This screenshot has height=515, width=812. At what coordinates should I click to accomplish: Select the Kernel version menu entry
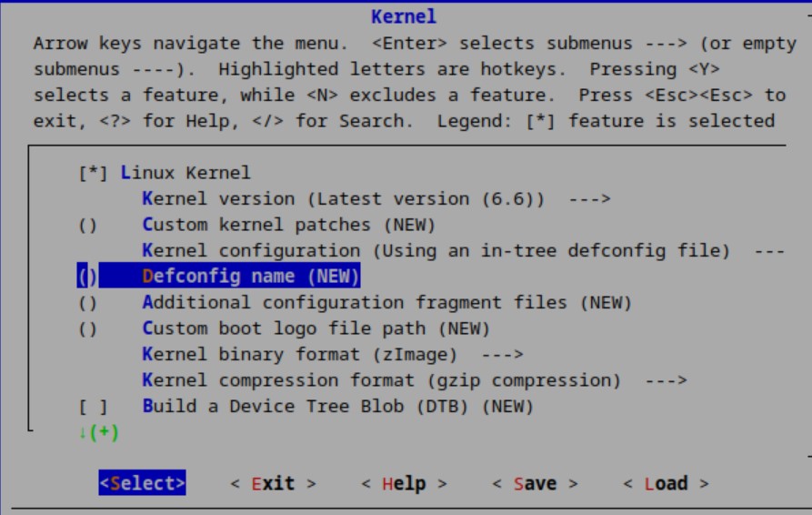click(355, 198)
